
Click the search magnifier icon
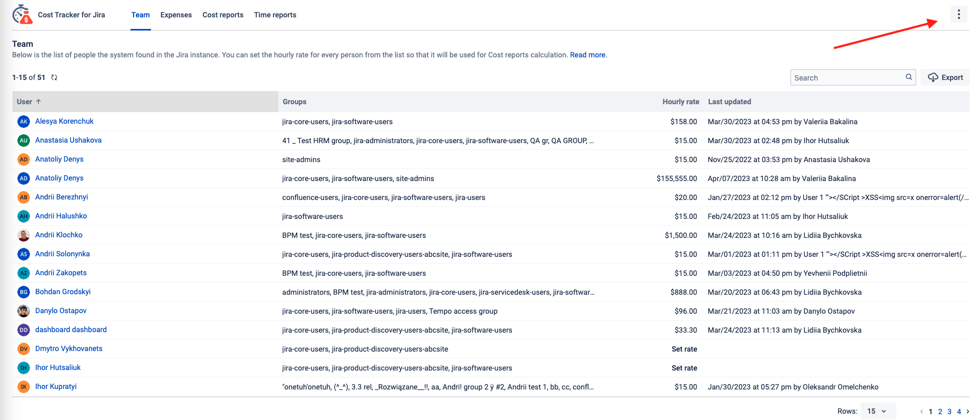point(908,77)
